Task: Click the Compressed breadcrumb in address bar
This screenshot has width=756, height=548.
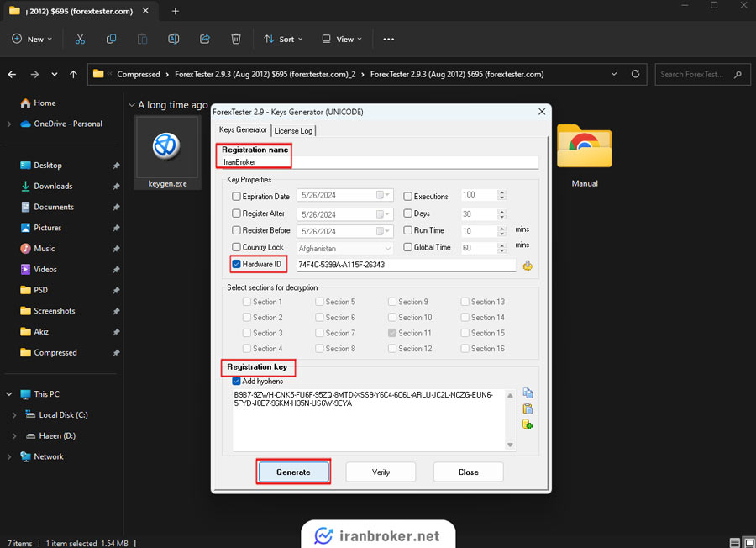Action: 139,74
